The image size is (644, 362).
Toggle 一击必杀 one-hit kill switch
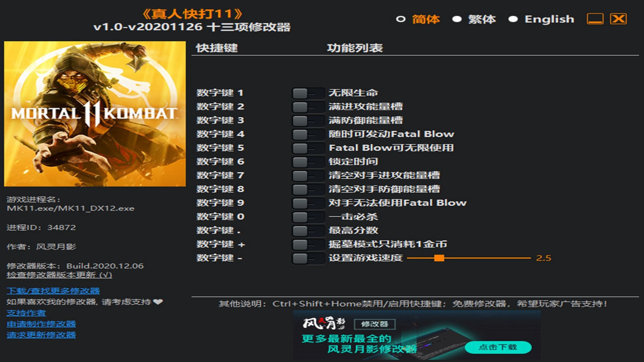pyautogui.click(x=307, y=217)
